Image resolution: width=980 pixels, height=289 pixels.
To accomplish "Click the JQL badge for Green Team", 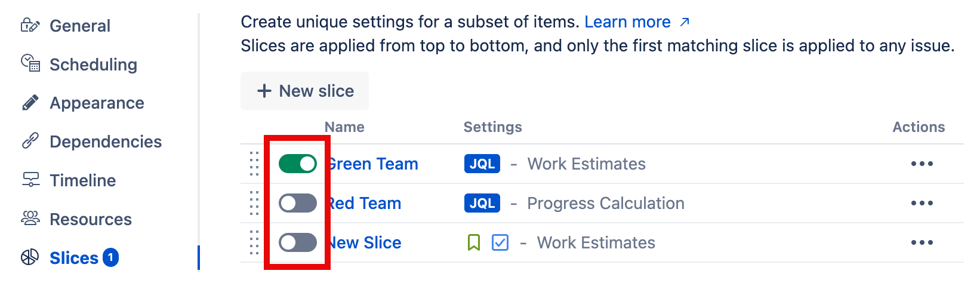I will click(482, 164).
